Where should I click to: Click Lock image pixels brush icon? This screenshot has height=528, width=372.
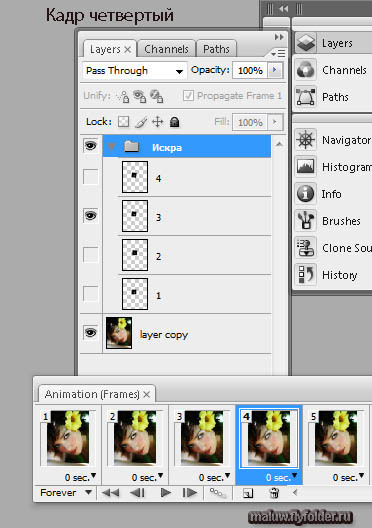141,122
